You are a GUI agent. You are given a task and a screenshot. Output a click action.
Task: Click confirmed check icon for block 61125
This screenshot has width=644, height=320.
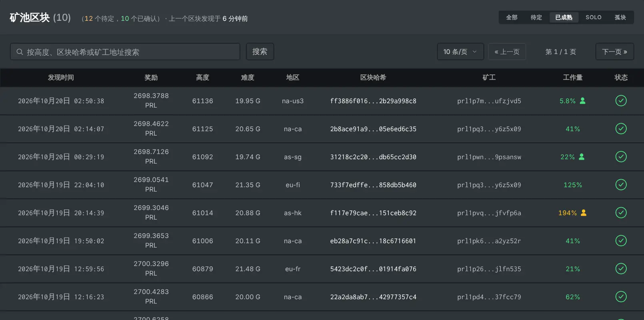tap(621, 129)
